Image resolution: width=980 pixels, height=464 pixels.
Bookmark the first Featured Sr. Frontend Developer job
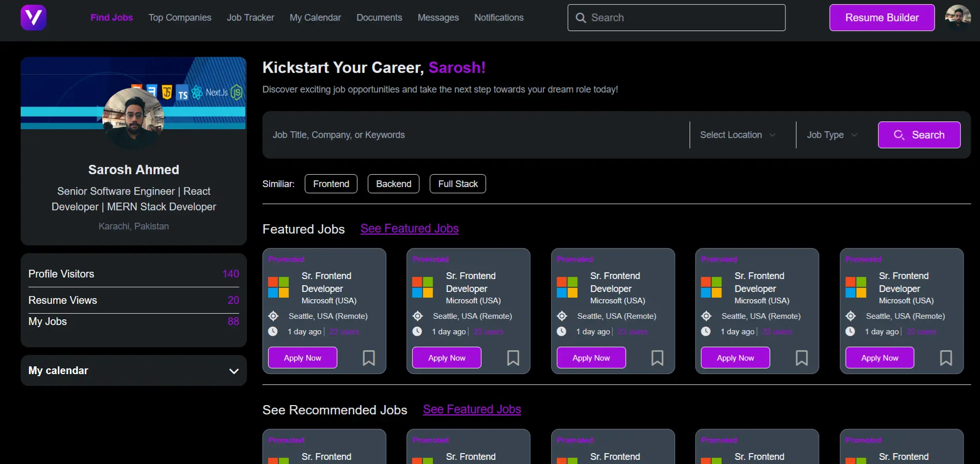[369, 358]
